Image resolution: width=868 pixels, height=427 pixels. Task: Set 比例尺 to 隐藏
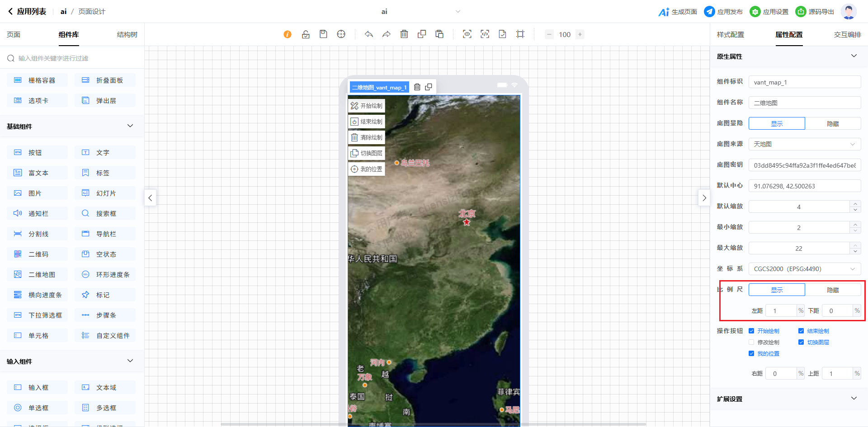833,290
